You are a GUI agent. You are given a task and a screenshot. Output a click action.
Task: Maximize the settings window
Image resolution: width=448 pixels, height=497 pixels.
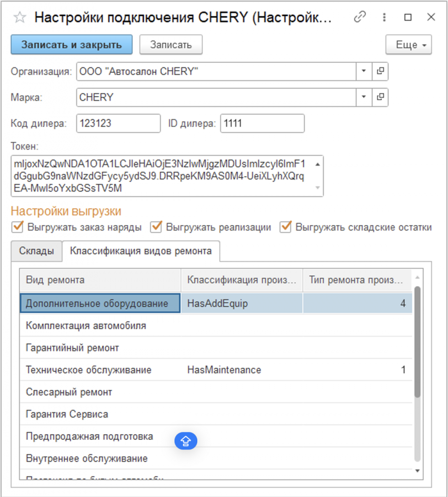[x=408, y=17]
